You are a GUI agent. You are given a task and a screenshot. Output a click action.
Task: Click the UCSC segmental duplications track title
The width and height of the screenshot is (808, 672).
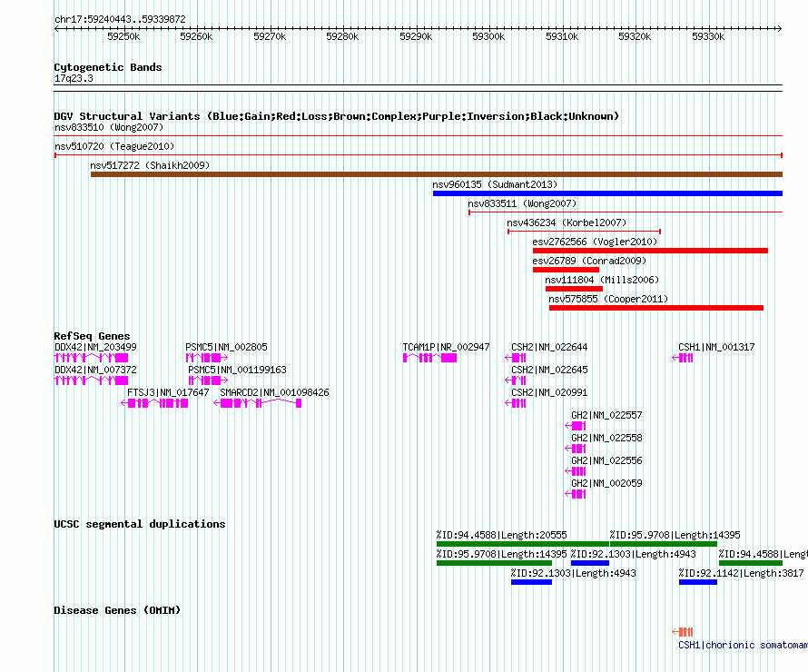point(140,524)
